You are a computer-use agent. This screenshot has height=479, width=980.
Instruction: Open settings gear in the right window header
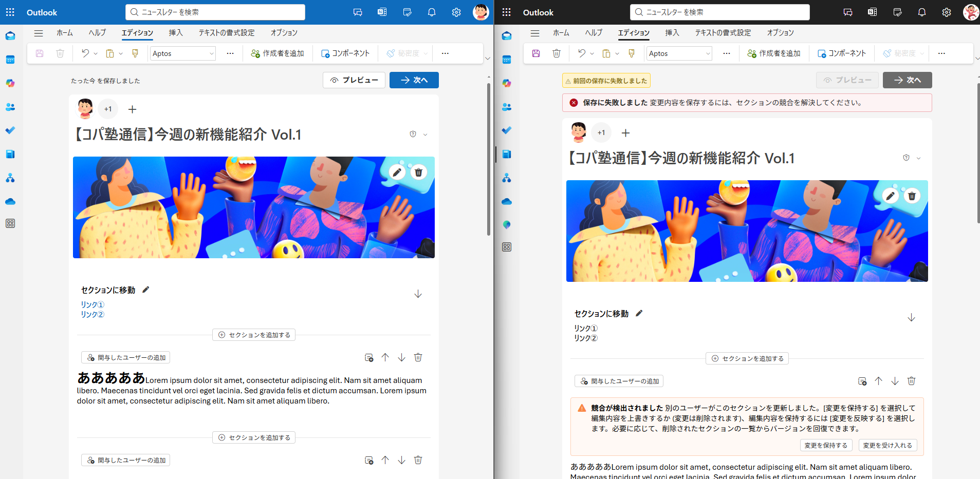point(947,12)
